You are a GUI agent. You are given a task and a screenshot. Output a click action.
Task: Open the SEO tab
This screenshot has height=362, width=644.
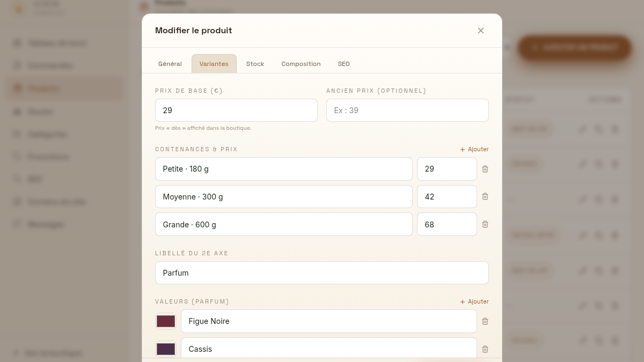pyautogui.click(x=344, y=64)
